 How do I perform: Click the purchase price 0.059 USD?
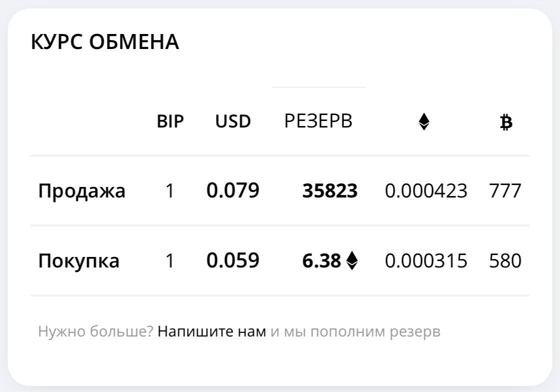[x=233, y=260]
